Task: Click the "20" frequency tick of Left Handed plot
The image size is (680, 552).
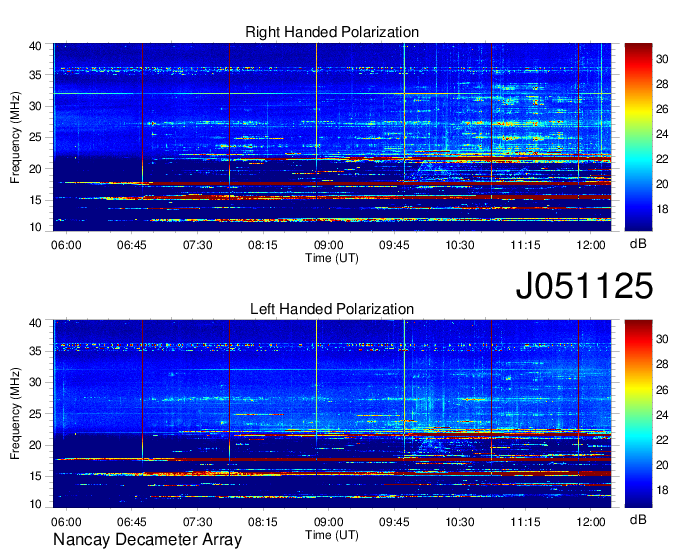Action: click(x=35, y=445)
